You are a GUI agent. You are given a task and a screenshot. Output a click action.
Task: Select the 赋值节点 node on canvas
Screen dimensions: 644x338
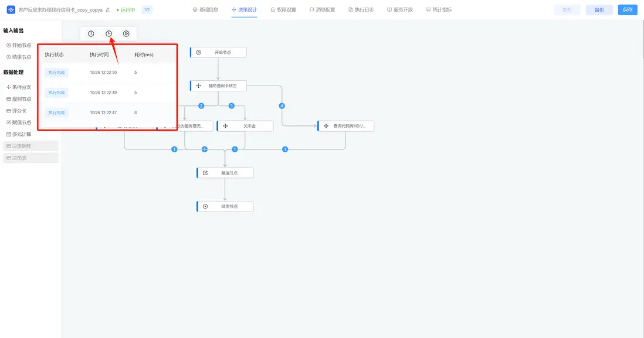tap(225, 173)
